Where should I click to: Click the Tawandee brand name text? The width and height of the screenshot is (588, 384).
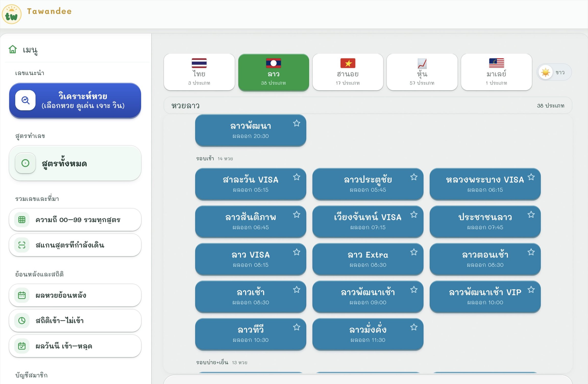click(49, 11)
